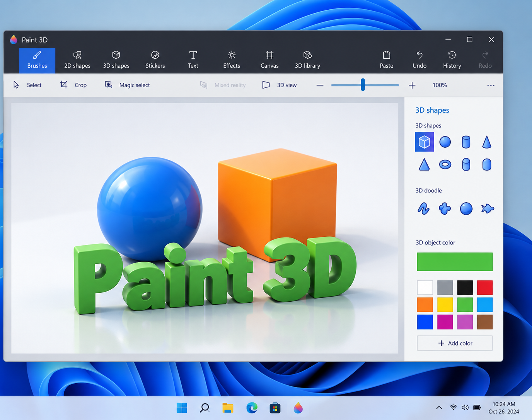Pick the orange color swatch
This screenshot has height=420, width=532.
pyautogui.click(x=425, y=305)
